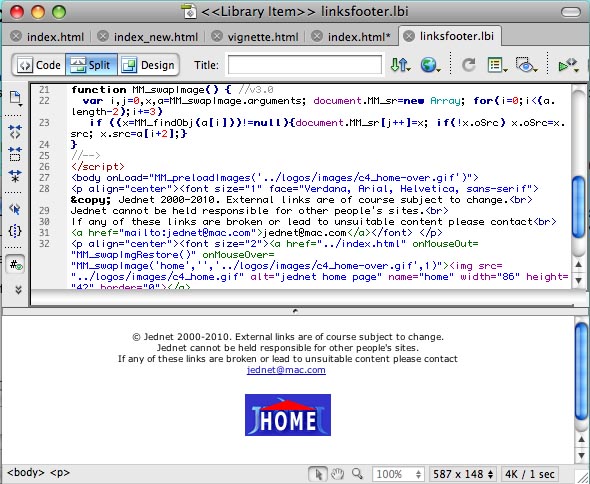The width and height of the screenshot is (590, 484).
Task: Click code pane scroll up arrow
Action: click(579, 265)
